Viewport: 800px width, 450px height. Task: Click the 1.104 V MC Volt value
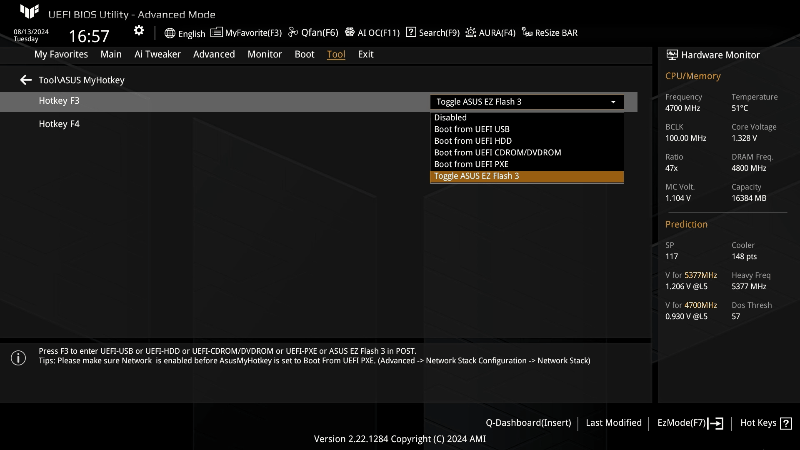[678, 198]
